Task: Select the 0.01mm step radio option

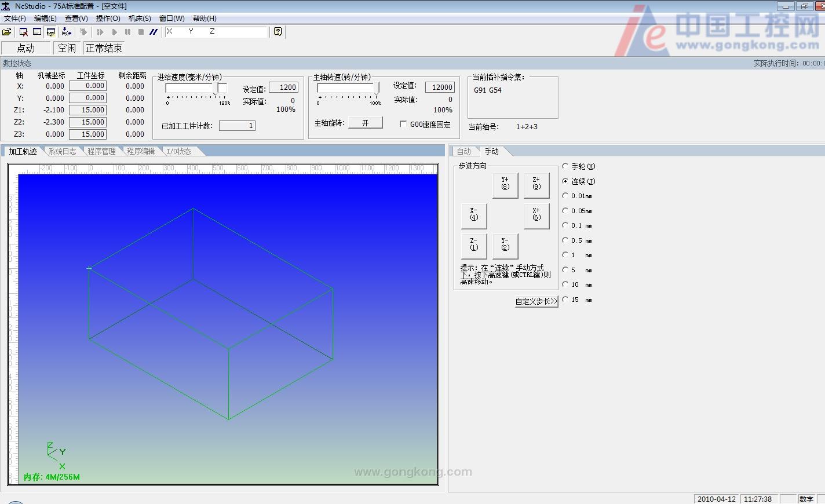Action: click(x=565, y=196)
